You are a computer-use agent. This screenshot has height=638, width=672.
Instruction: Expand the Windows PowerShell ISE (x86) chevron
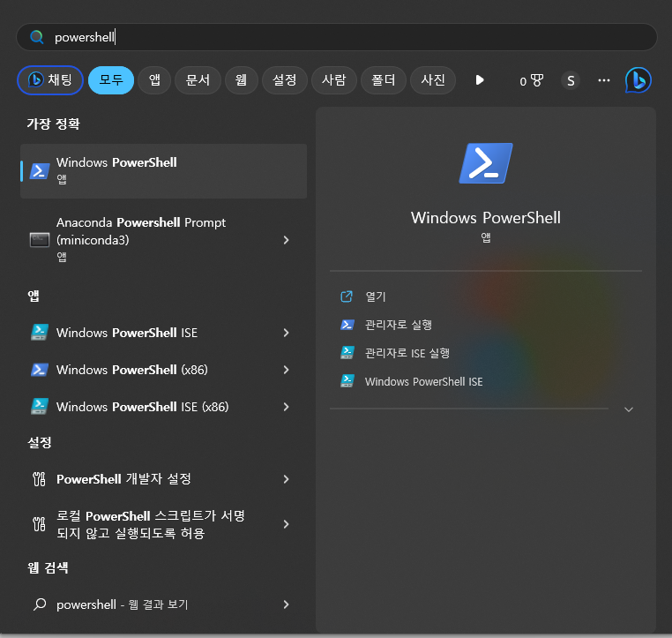point(286,407)
